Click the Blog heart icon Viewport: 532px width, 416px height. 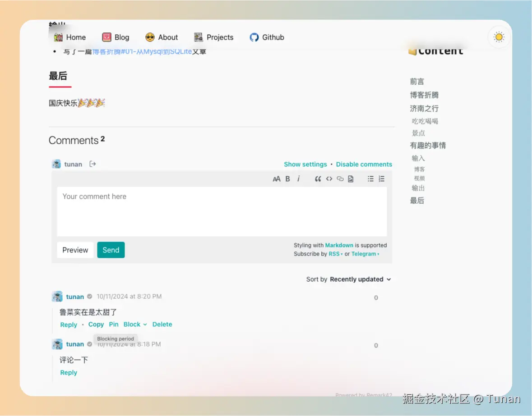[x=106, y=37]
